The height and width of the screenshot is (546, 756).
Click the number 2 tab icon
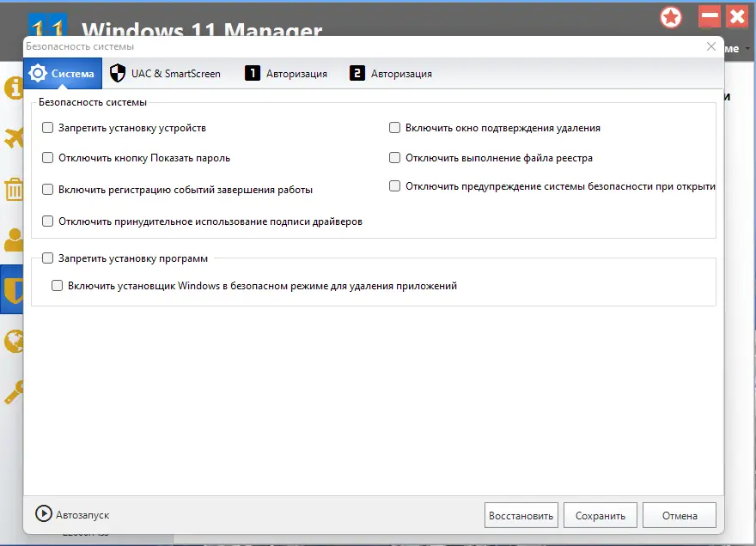pos(357,73)
